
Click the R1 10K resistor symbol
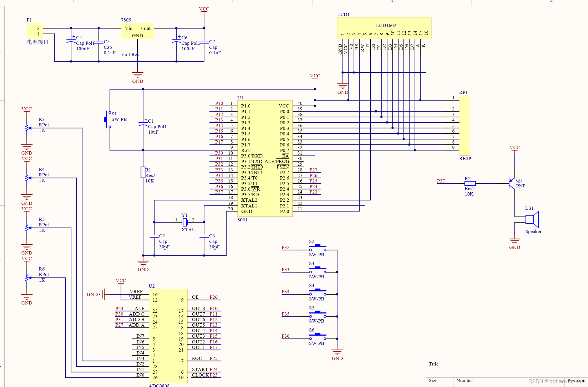pos(143,172)
